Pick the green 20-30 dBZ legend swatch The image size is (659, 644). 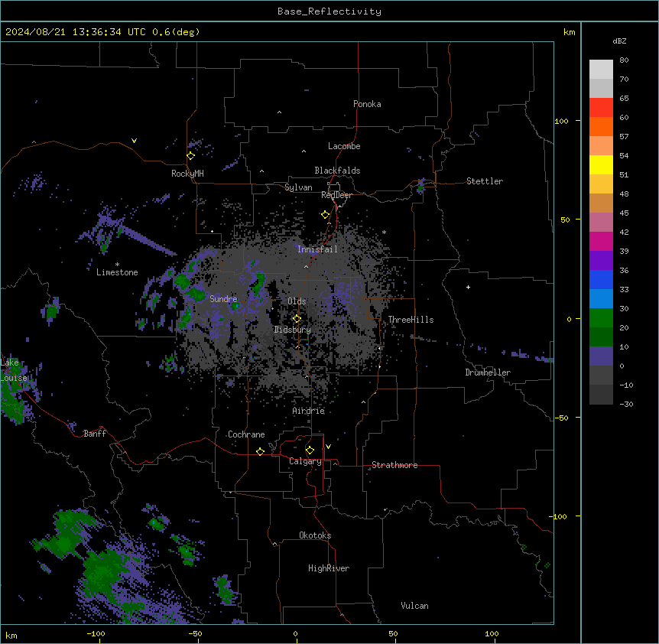[x=601, y=318]
